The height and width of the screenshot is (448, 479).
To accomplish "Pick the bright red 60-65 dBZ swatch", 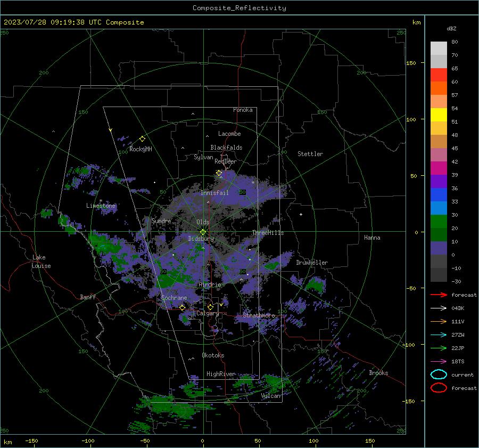I will click(439, 75).
